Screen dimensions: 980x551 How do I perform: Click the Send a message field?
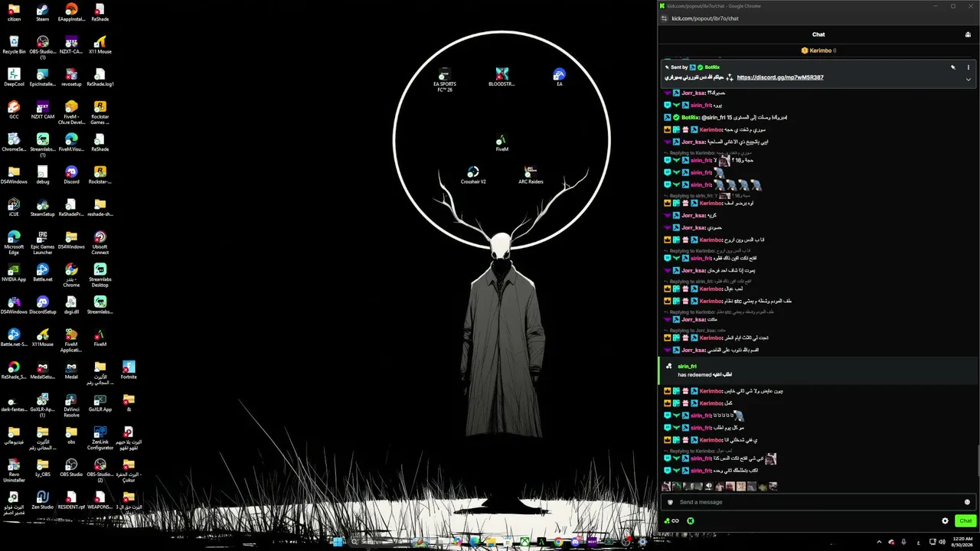(x=818, y=502)
